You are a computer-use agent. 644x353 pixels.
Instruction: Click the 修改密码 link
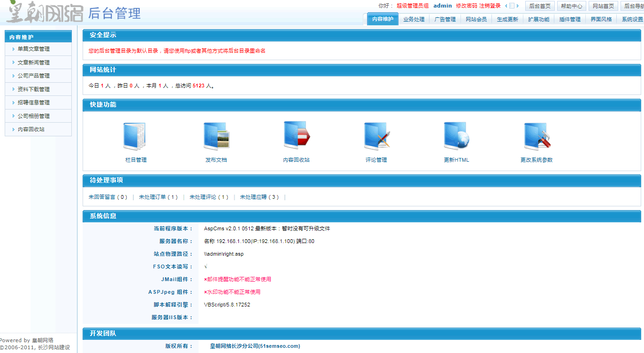pyautogui.click(x=466, y=6)
